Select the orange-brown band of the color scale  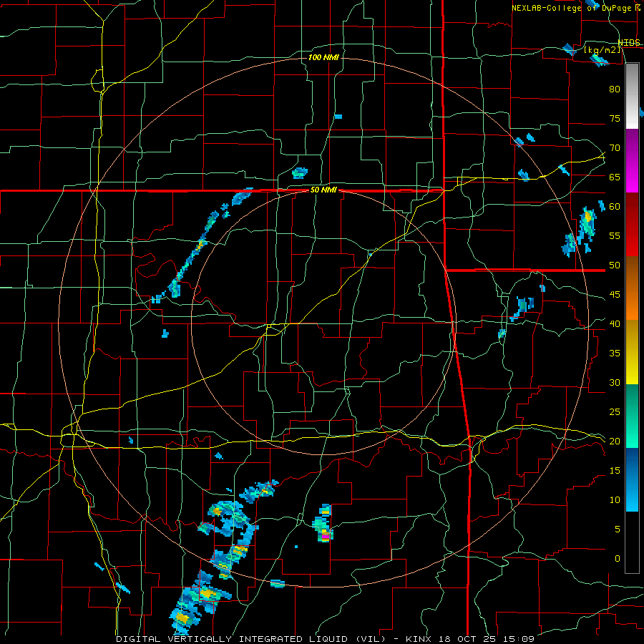click(632, 288)
